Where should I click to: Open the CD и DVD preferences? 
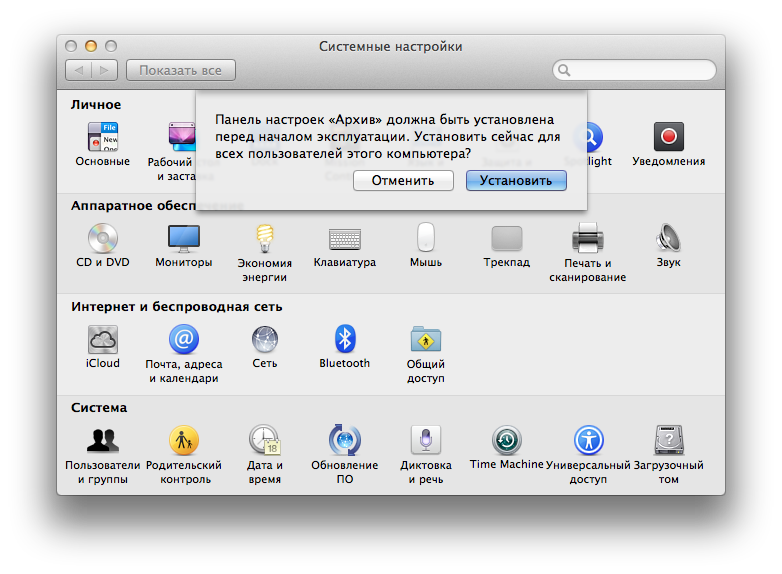tap(103, 239)
